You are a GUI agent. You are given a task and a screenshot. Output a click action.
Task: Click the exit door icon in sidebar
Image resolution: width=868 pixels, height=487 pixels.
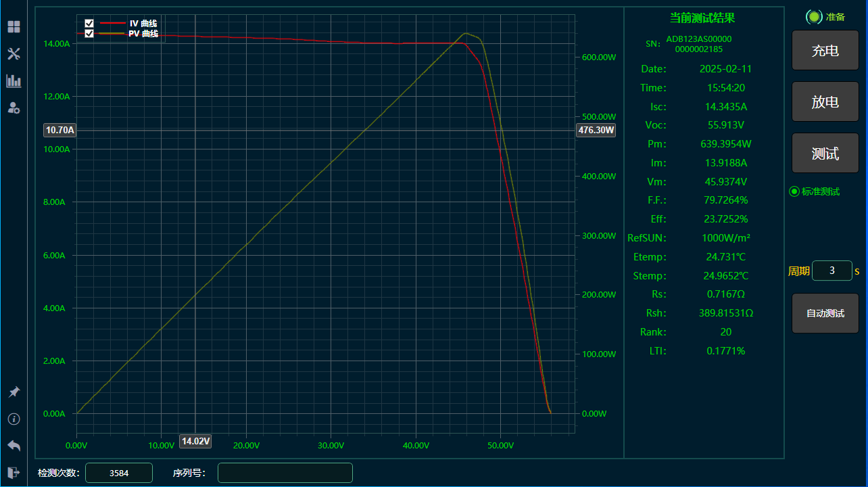pyautogui.click(x=14, y=472)
